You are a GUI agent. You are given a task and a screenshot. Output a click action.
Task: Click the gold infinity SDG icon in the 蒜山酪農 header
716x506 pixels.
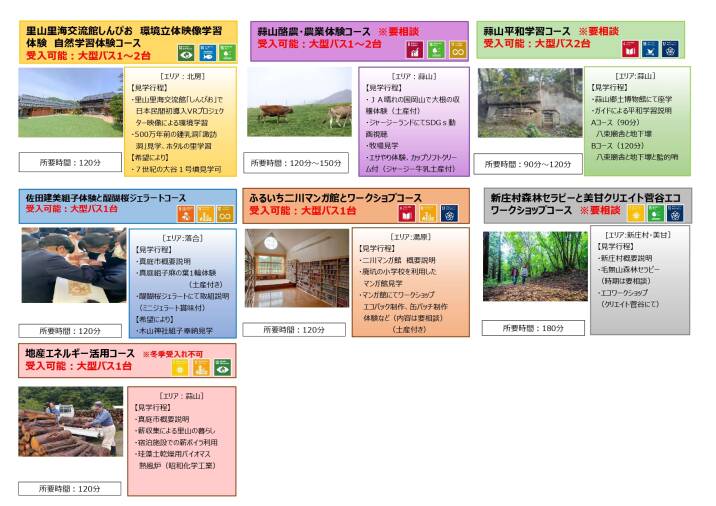coord(457,48)
